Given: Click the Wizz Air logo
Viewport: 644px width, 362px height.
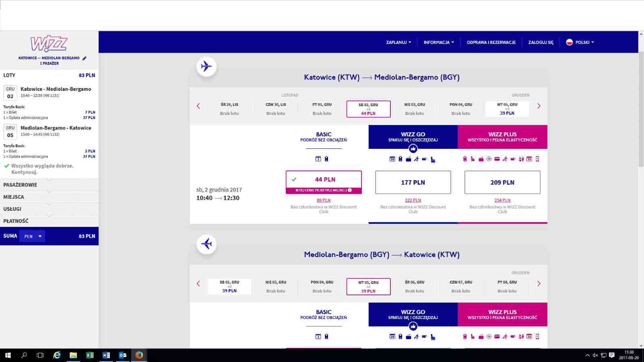Looking at the screenshot, I should (49, 43).
